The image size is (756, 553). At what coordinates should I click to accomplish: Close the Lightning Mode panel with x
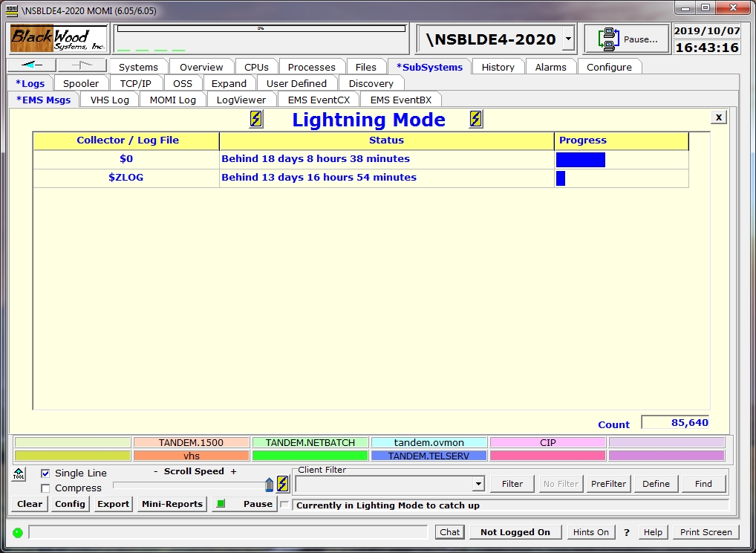pos(718,117)
